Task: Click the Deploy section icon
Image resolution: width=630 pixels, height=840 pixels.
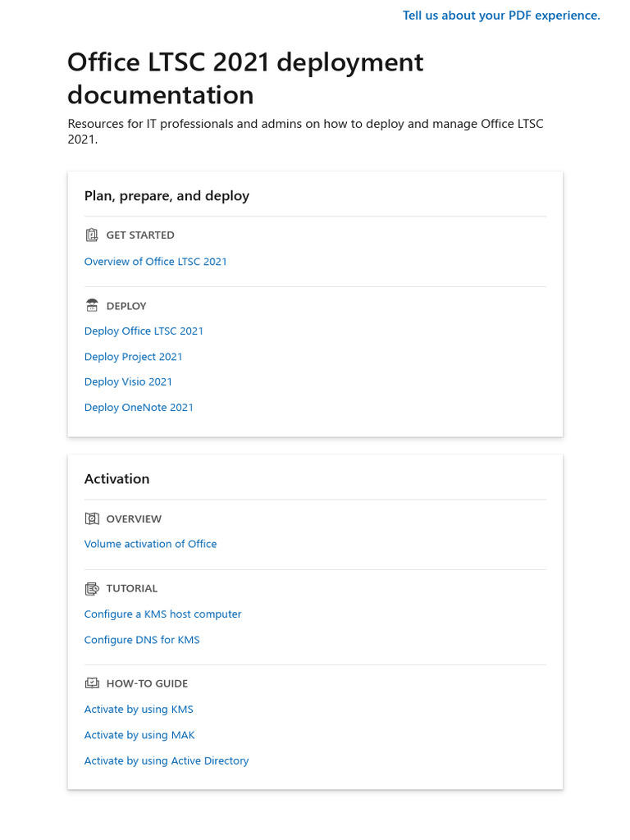Action: pyautogui.click(x=92, y=305)
